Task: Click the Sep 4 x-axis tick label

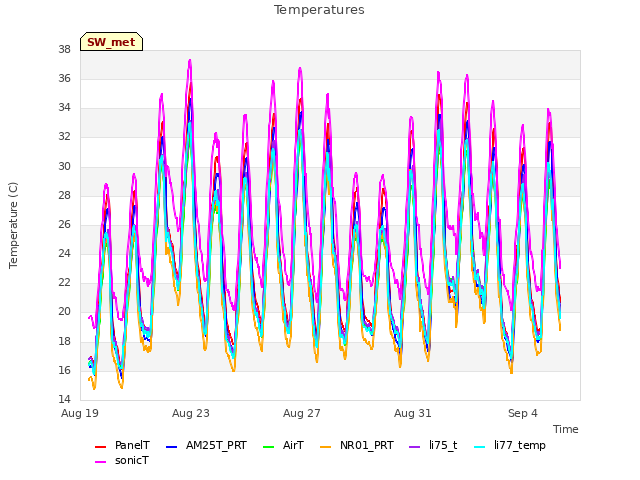Action: pyautogui.click(x=523, y=413)
